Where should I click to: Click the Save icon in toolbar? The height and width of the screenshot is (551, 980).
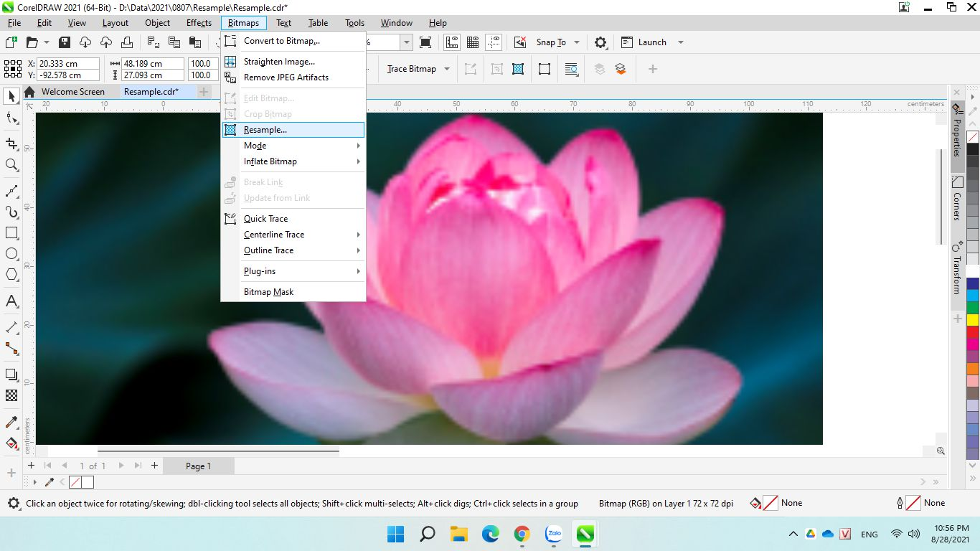pos(65,42)
